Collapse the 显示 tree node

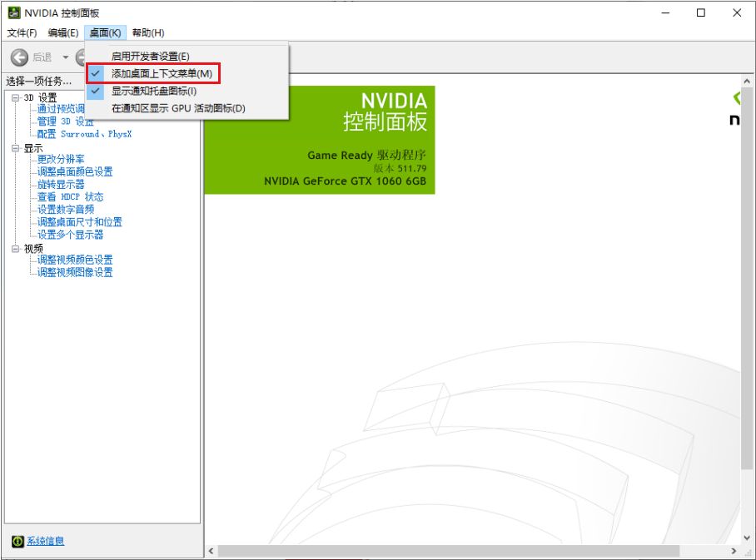point(16,148)
